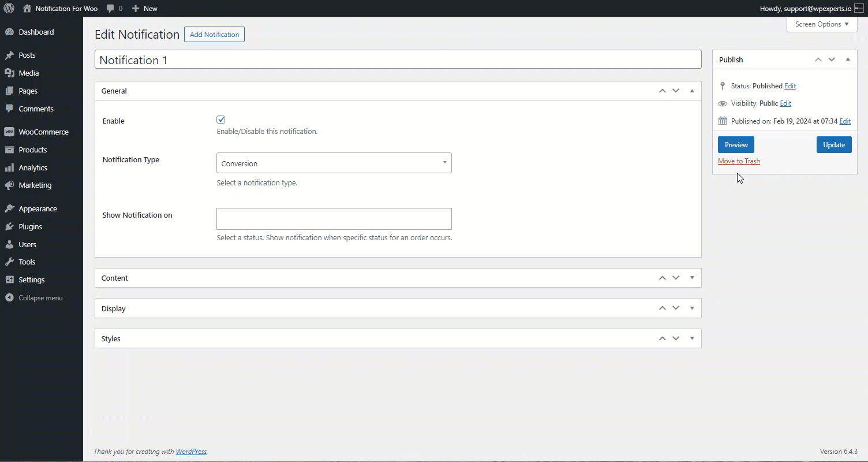Move Display panel up with its arrow
This screenshot has height=462, width=868.
point(663,308)
